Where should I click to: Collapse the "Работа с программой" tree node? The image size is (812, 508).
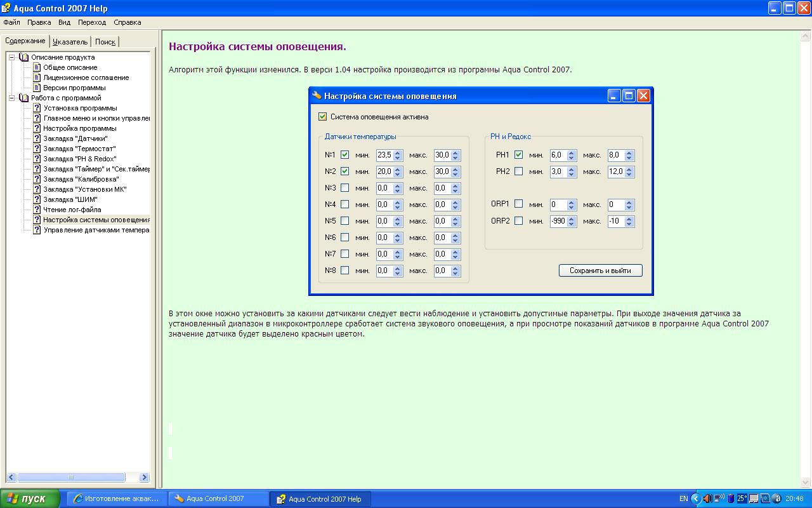pyautogui.click(x=11, y=98)
